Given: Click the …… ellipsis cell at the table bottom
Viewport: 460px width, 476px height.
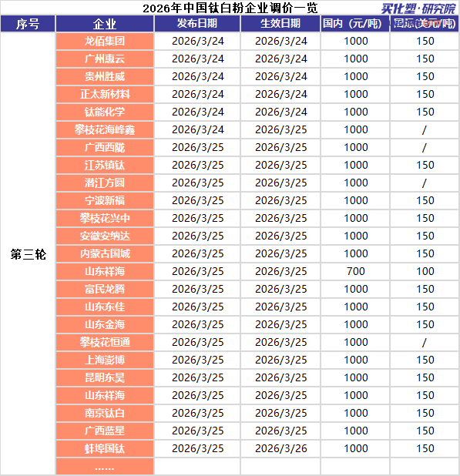Looking at the screenshot, I should 105,467.
